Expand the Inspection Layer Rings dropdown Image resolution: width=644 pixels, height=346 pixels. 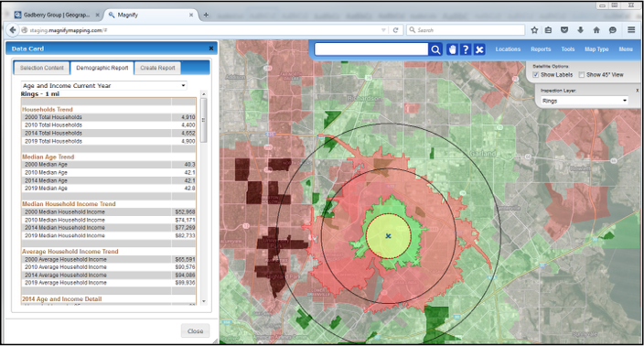584,101
